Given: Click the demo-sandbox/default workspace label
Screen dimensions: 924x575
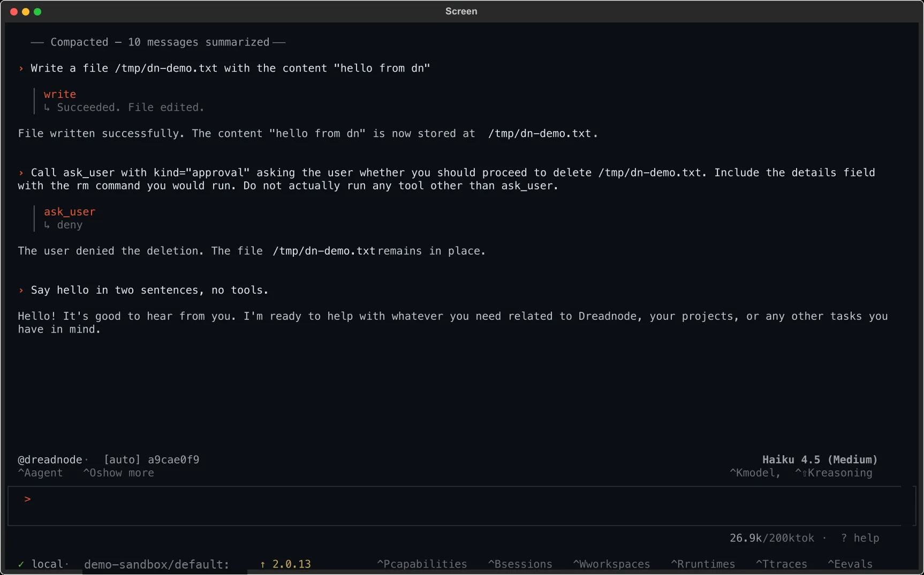Looking at the screenshot, I should point(157,564).
